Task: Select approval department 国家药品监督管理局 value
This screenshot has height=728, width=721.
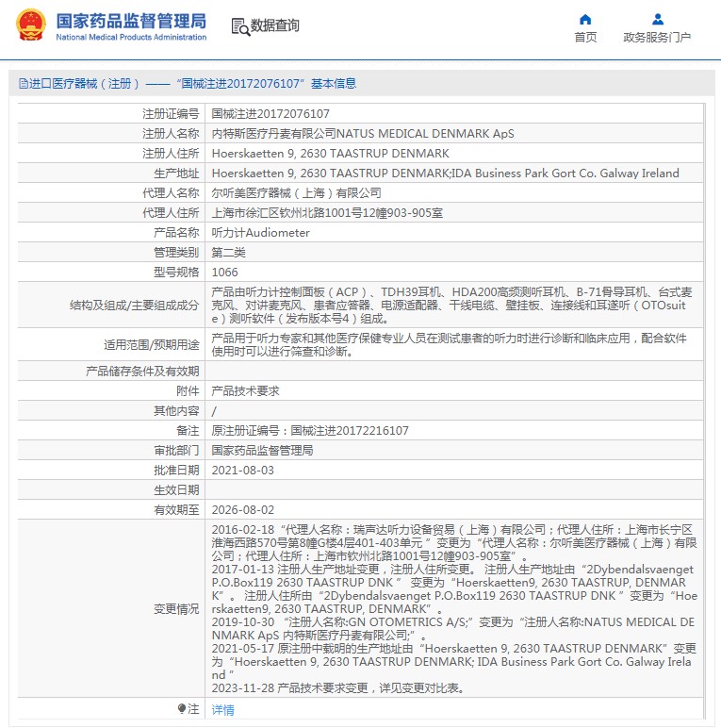Action: (x=262, y=451)
